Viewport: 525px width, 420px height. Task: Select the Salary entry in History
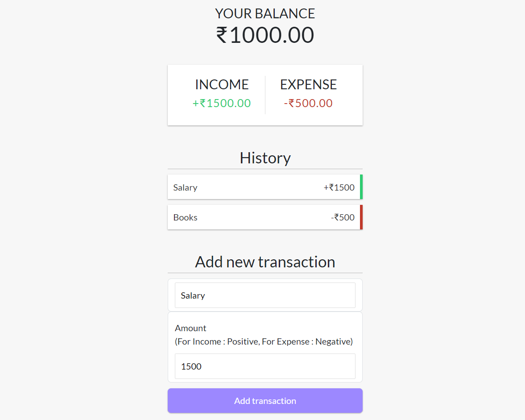[265, 187]
